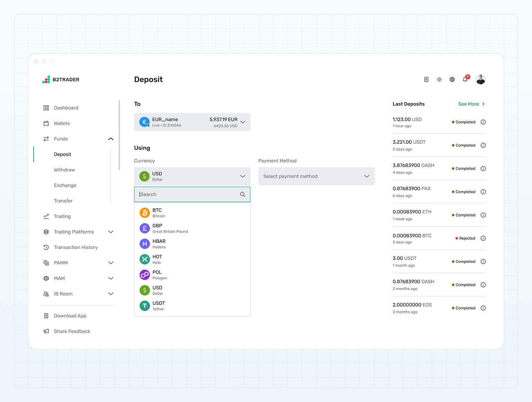
Task: Choose HBAR Hedera option
Action: (x=192, y=244)
